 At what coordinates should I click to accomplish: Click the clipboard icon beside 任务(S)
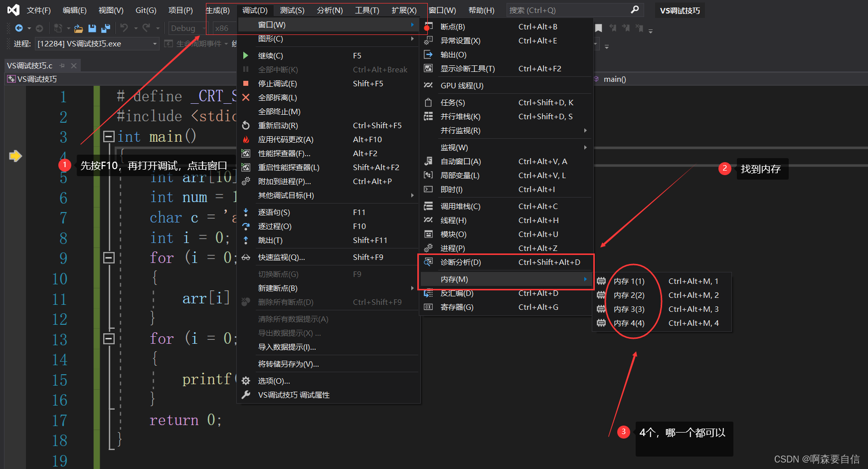428,102
